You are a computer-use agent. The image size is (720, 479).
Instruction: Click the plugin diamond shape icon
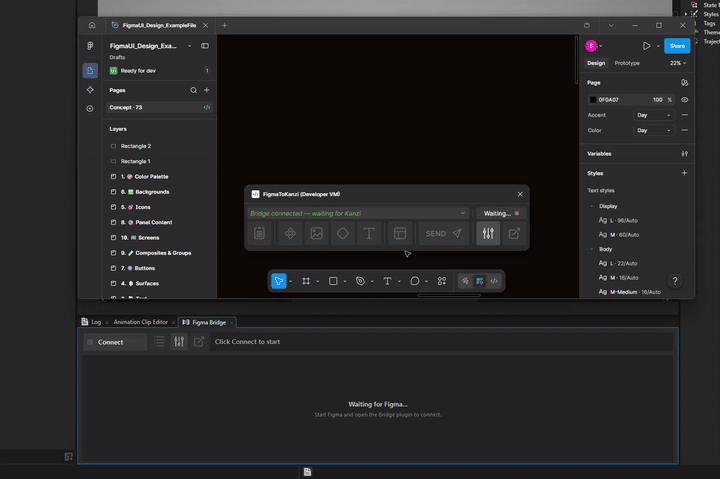coord(343,233)
